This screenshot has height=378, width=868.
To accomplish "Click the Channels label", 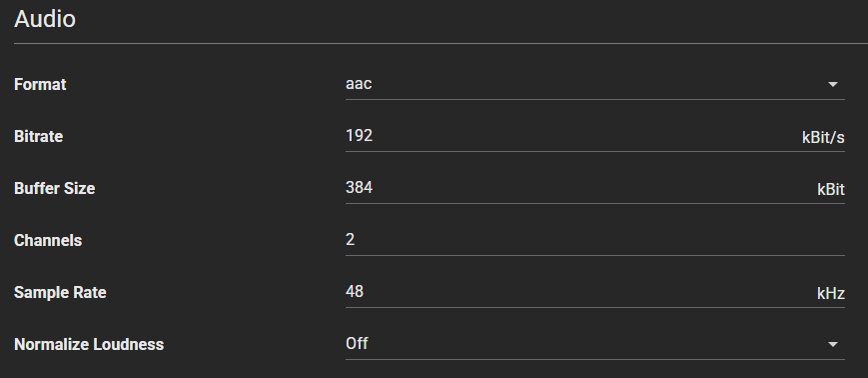I will coord(48,241).
